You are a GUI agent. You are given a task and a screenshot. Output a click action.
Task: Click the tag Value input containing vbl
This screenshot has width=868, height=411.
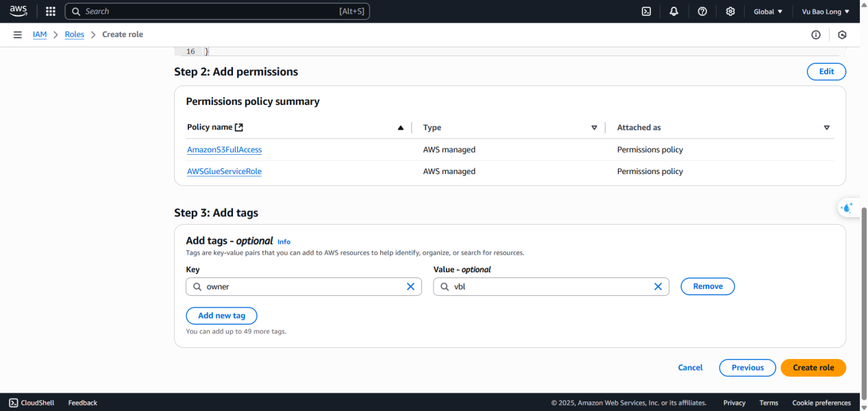coord(551,286)
